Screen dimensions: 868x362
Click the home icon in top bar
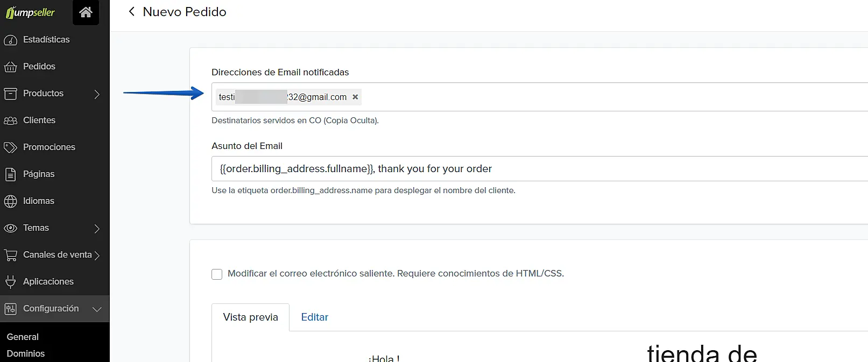tap(86, 12)
